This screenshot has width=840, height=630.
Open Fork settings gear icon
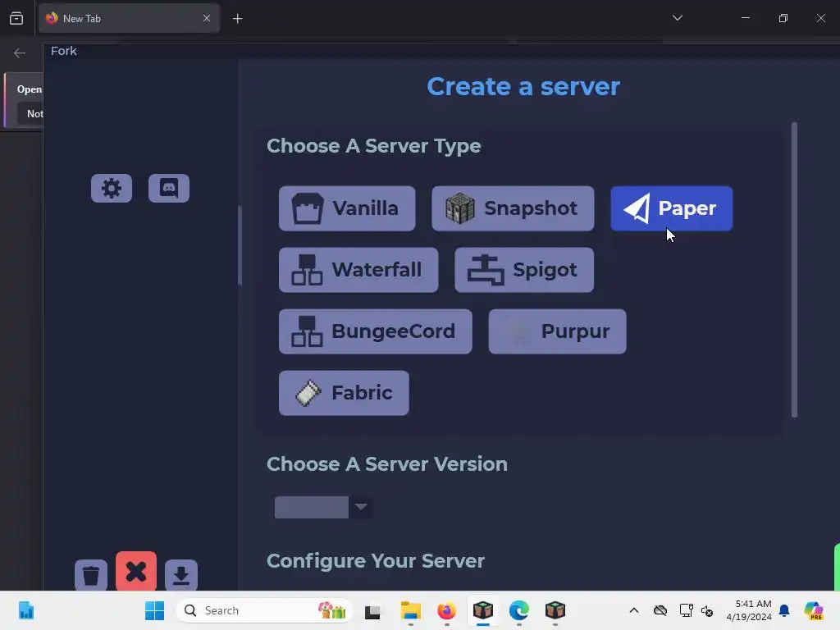(112, 188)
